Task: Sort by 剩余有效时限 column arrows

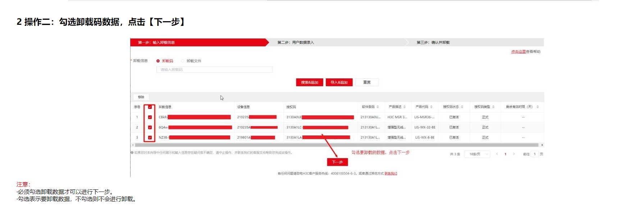Action: click(538, 107)
